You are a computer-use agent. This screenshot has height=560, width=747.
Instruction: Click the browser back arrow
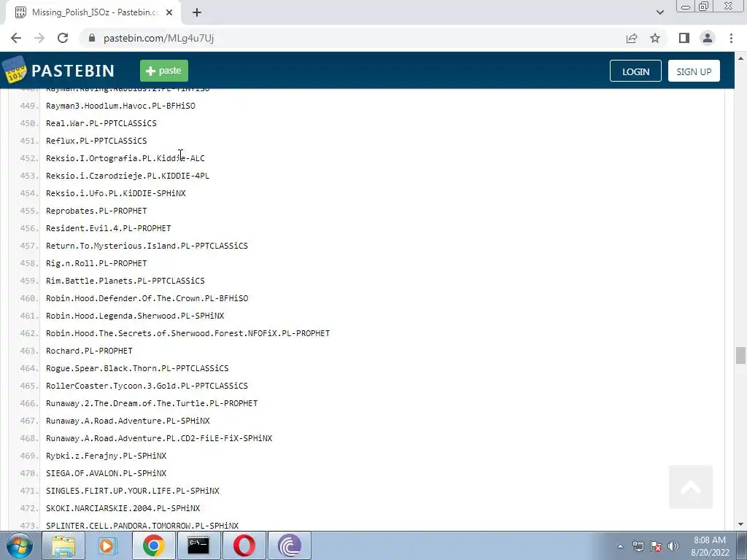pos(16,38)
